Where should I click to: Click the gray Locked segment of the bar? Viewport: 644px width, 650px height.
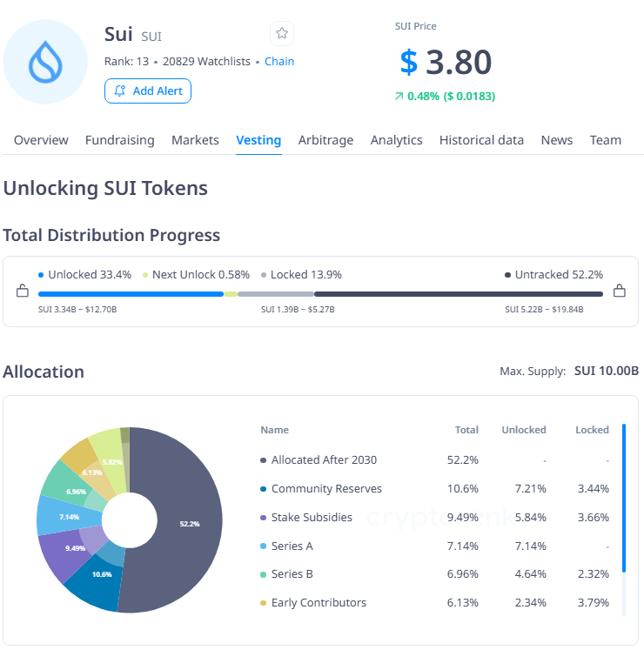tap(276, 294)
